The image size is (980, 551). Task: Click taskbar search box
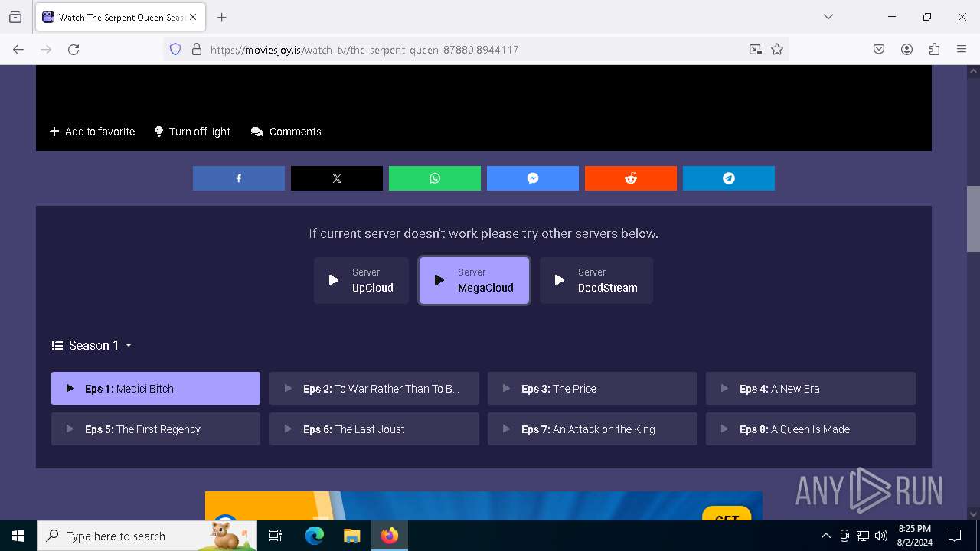pos(147,536)
